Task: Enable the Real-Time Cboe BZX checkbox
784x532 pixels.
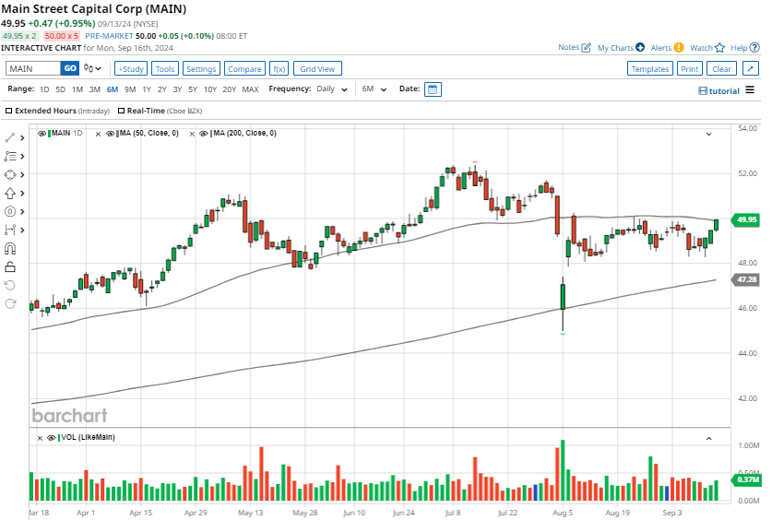Action: coord(121,111)
